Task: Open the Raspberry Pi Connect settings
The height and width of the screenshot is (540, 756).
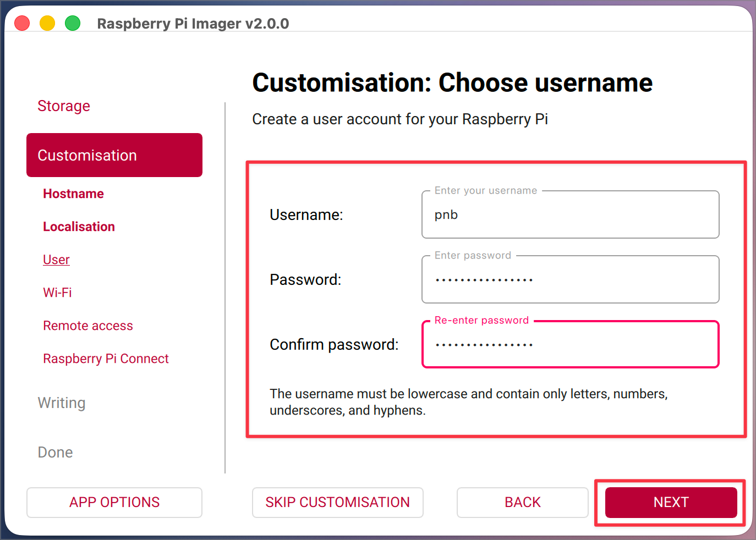Action: click(106, 358)
